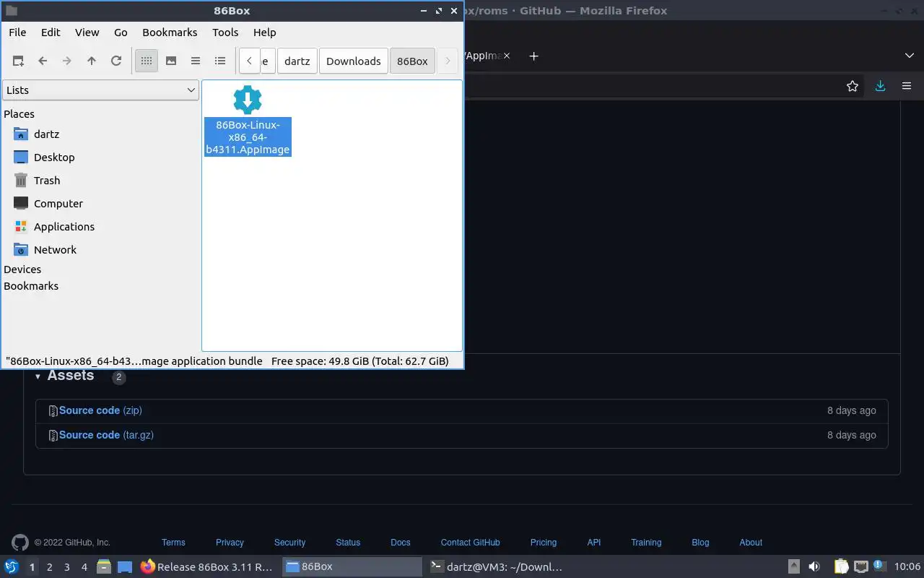Switch to compact list view mode
This screenshot has height=578, width=924.
pos(196,61)
